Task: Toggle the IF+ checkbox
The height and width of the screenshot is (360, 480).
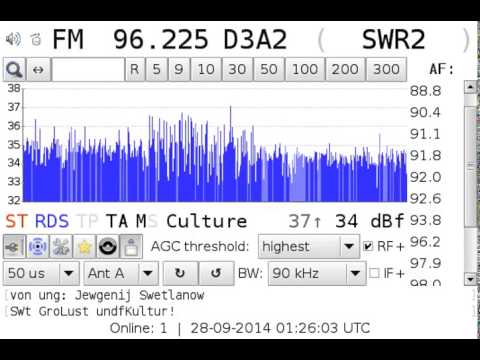Action: coord(374,273)
